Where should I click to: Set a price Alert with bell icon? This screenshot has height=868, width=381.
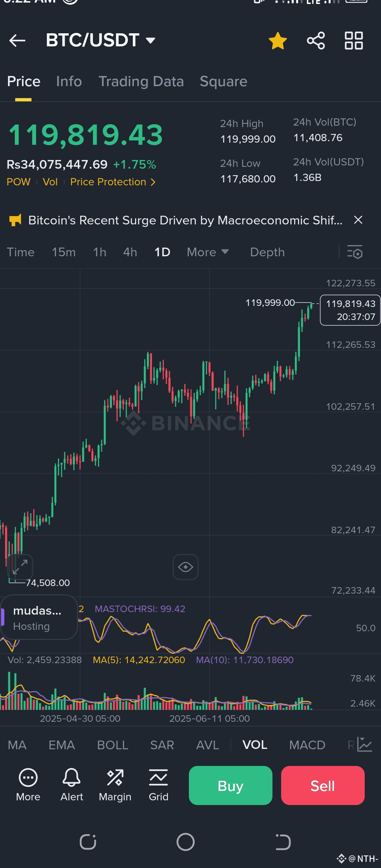(x=72, y=785)
